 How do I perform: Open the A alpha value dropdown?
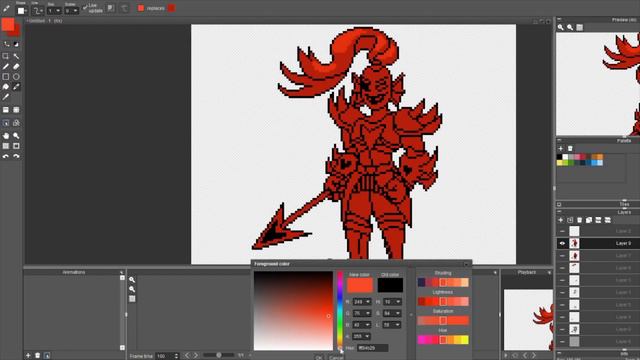[368, 336]
